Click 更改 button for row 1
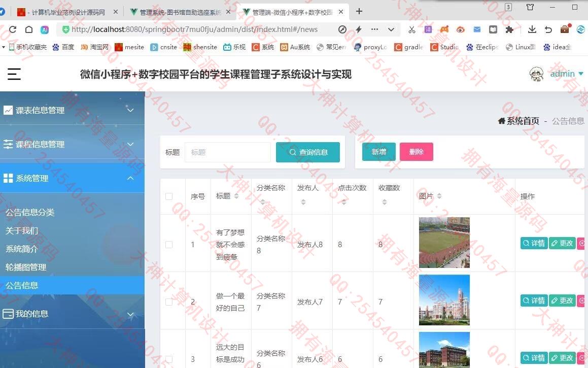Viewport: 588px width, 368px height. coord(562,244)
